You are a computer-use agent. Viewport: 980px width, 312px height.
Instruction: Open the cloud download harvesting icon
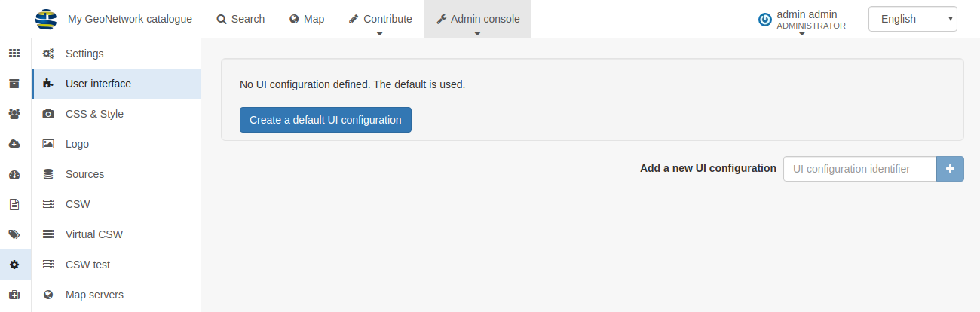click(x=14, y=144)
